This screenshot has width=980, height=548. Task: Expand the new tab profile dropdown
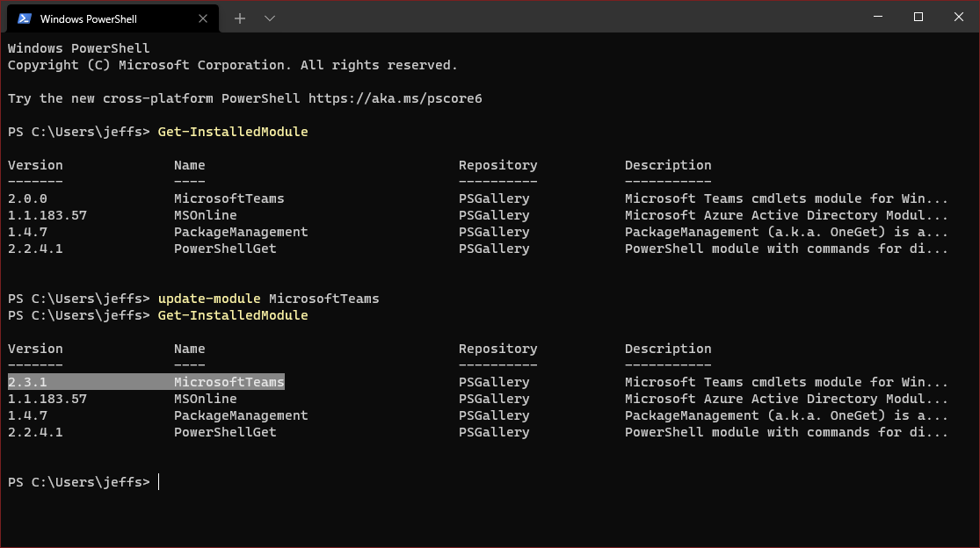point(269,18)
